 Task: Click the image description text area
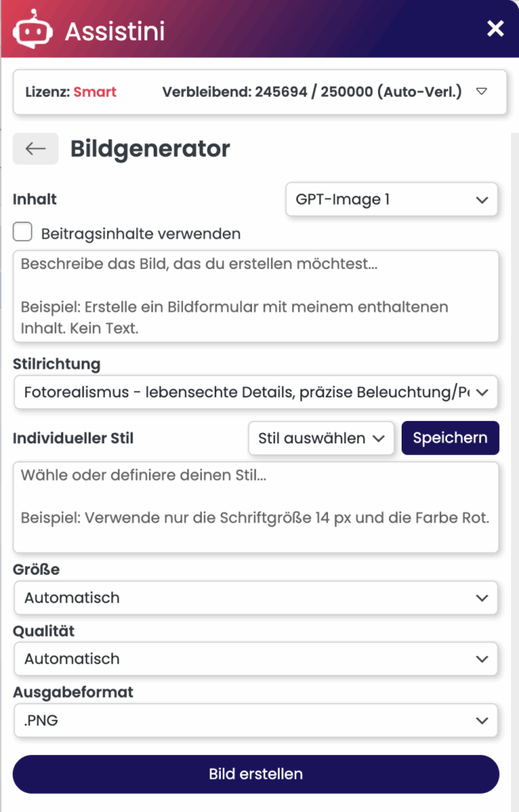click(x=256, y=296)
